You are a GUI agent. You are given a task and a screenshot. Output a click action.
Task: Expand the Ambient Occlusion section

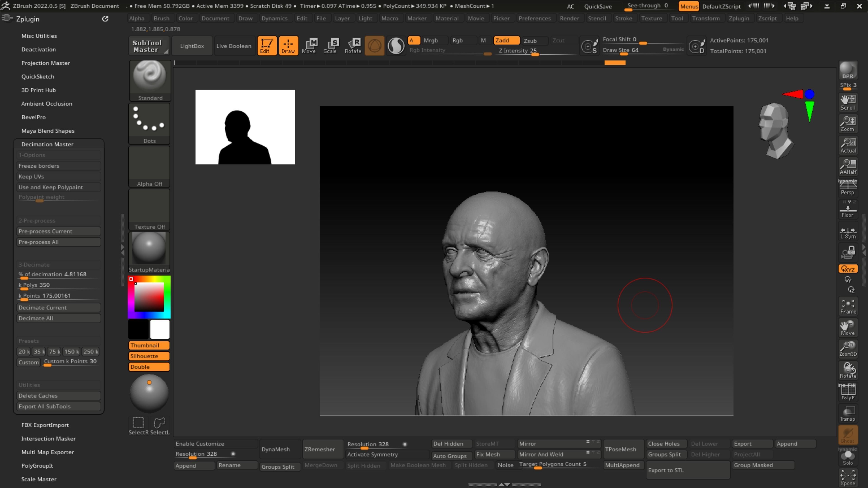[x=47, y=103]
